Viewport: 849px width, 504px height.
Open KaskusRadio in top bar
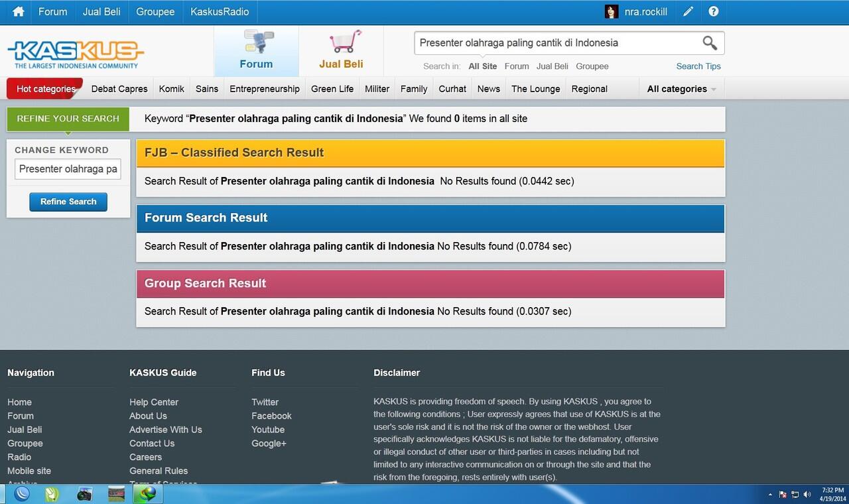click(x=220, y=12)
